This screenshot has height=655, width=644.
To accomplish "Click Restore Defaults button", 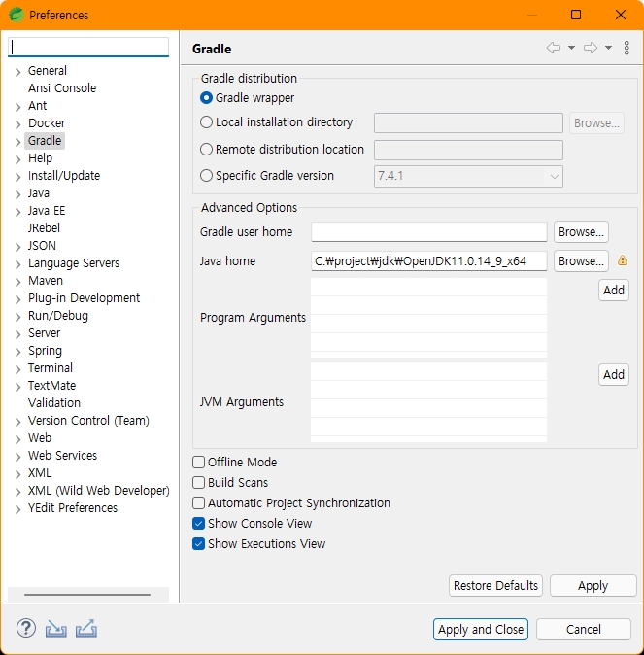I will (495, 586).
